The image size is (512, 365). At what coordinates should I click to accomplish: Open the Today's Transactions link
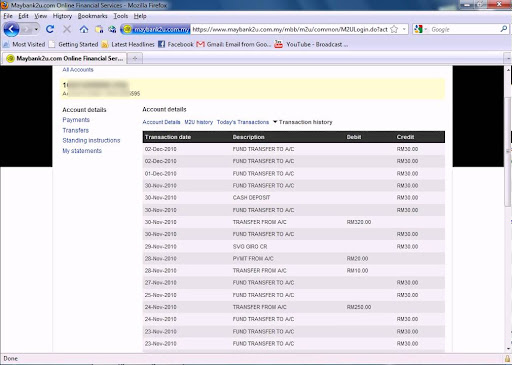coord(243,122)
